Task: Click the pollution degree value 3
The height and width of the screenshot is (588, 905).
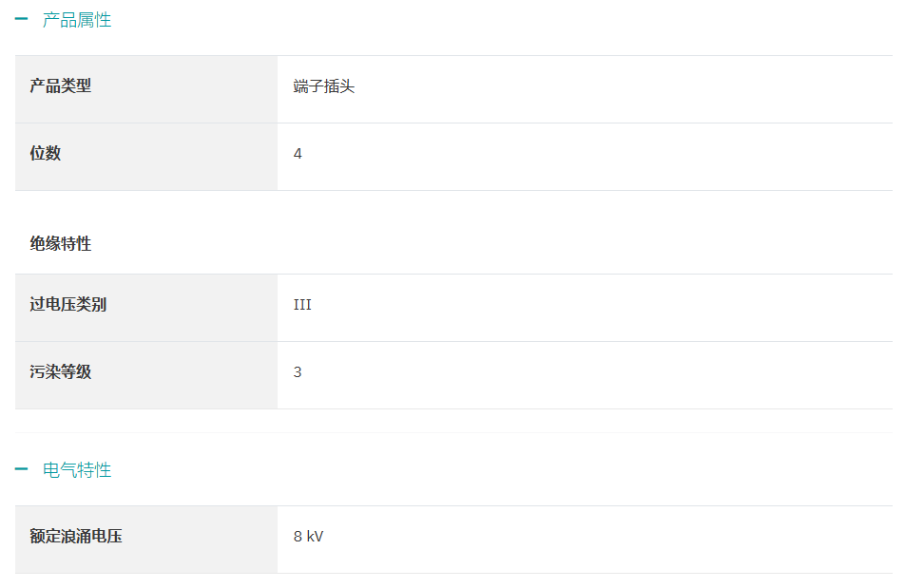Action: (298, 372)
